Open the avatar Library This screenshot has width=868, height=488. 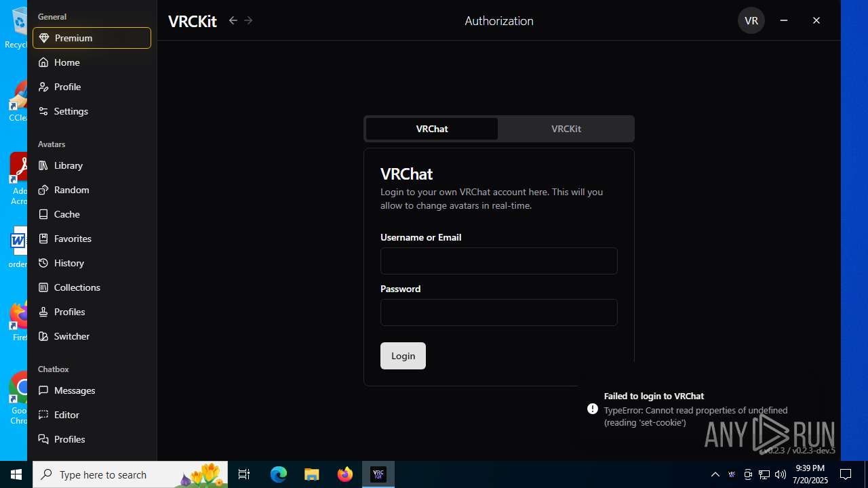(x=92, y=165)
